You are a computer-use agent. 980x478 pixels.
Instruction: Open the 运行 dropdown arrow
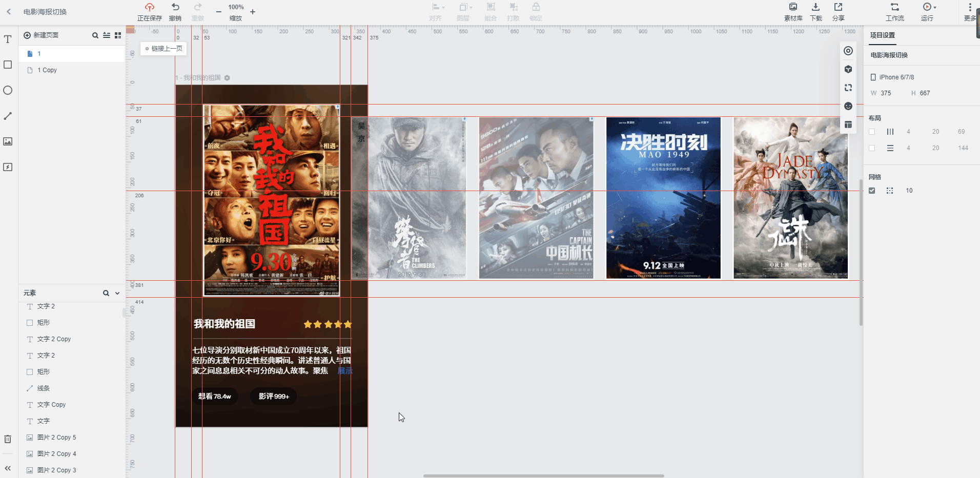coord(935,7)
